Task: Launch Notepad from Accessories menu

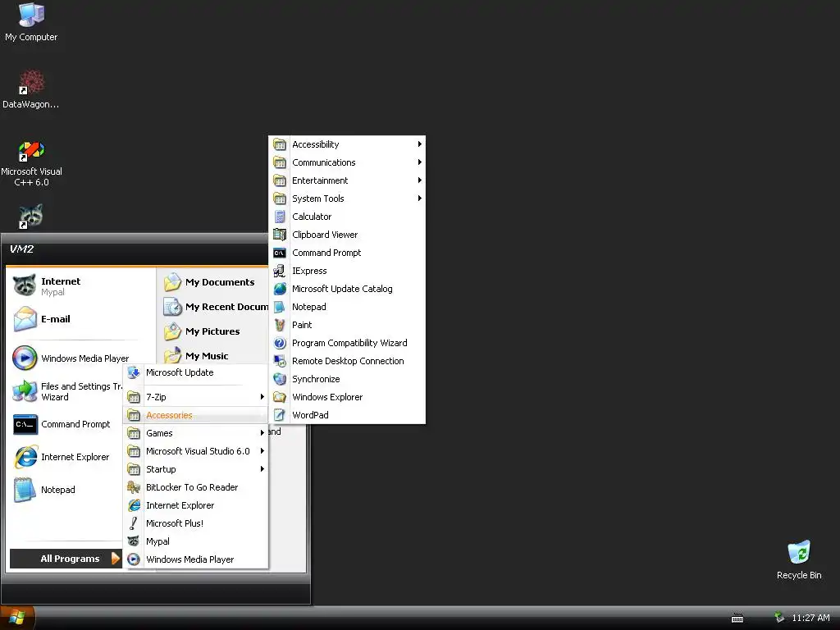Action: pos(347,307)
